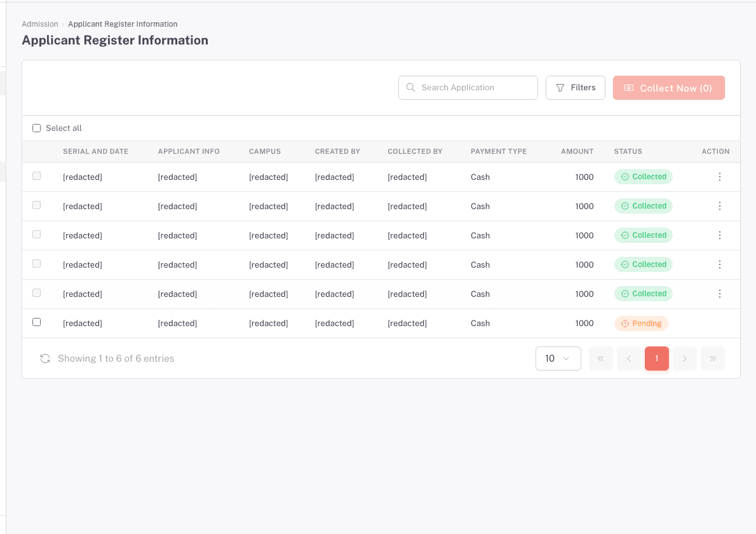Open action menu for first Collected row
Image resolution: width=756 pixels, height=534 pixels.
(719, 177)
